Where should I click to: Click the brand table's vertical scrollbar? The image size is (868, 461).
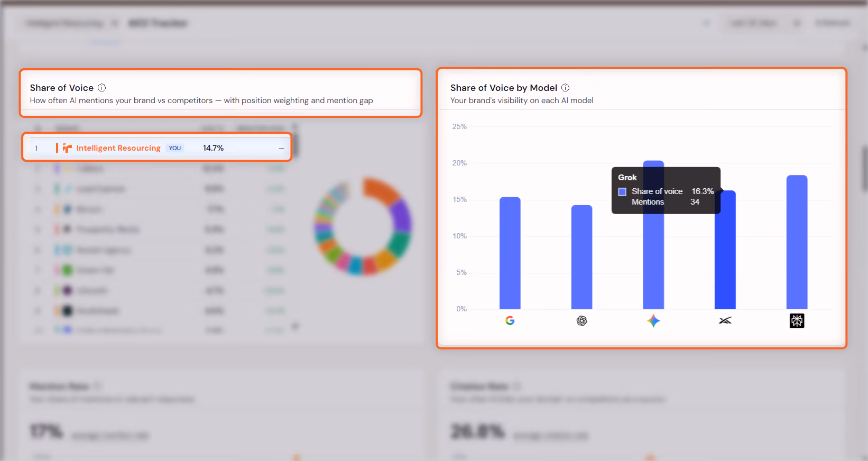(x=296, y=145)
